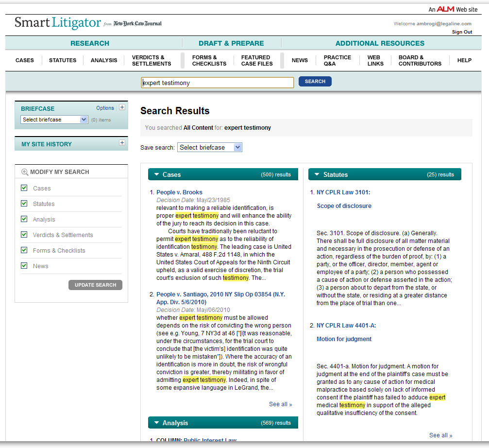Click the (25) results count for Statutes
The image size is (489, 448).
[x=440, y=175]
